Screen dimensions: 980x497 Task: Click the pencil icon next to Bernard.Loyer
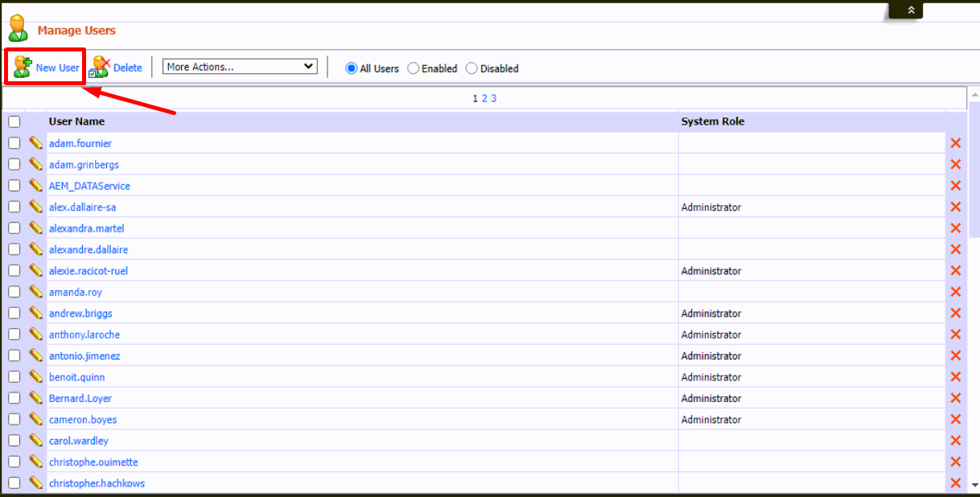pos(36,398)
